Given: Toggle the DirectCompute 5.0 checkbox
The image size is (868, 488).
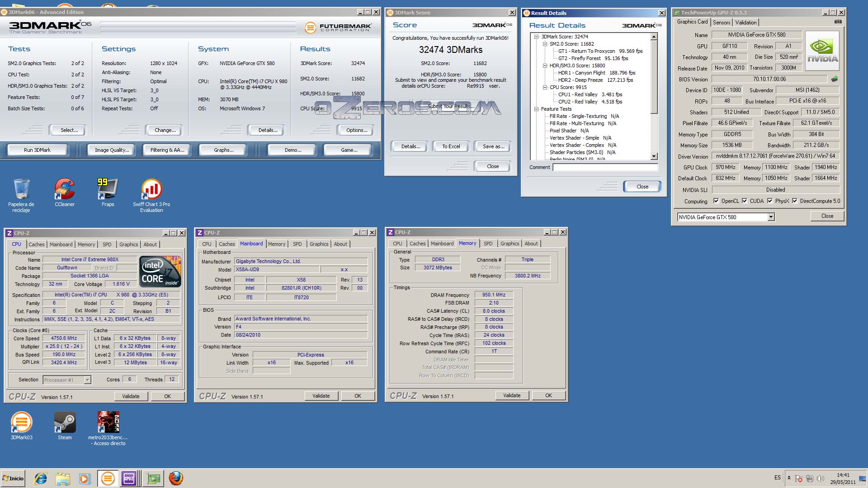Looking at the screenshot, I should point(795,201).
